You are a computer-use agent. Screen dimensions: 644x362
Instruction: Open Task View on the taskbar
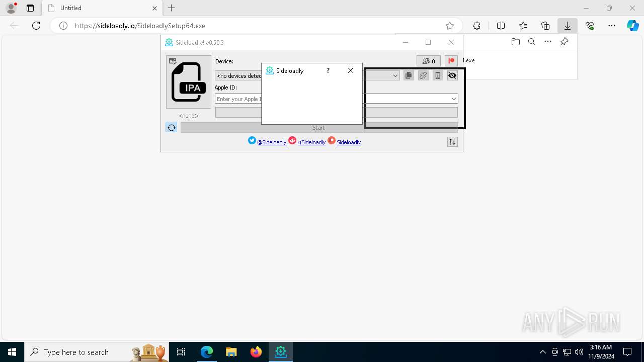tap(182, 352)
